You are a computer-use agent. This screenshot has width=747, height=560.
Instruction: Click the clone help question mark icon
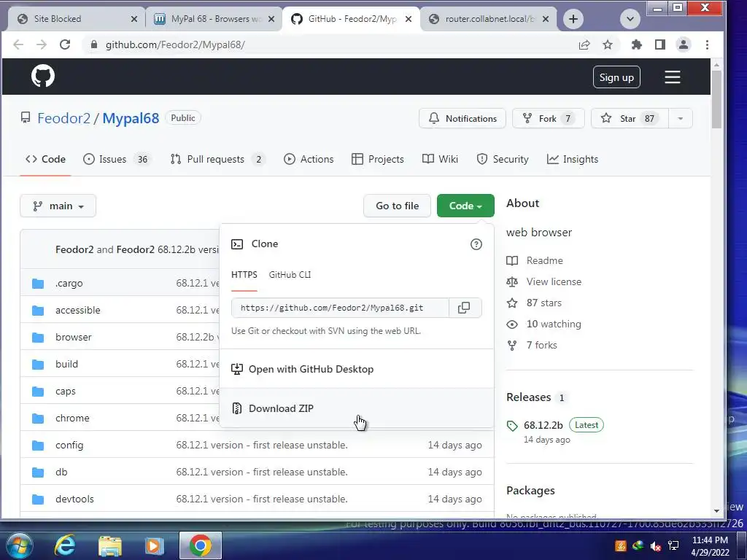click(x=476, y=244)
